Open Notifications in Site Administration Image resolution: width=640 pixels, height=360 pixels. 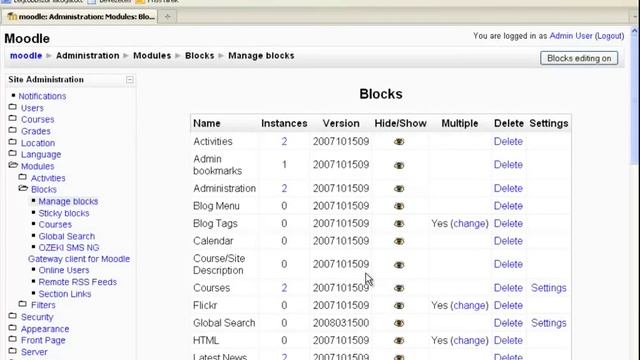pos(42,96)
